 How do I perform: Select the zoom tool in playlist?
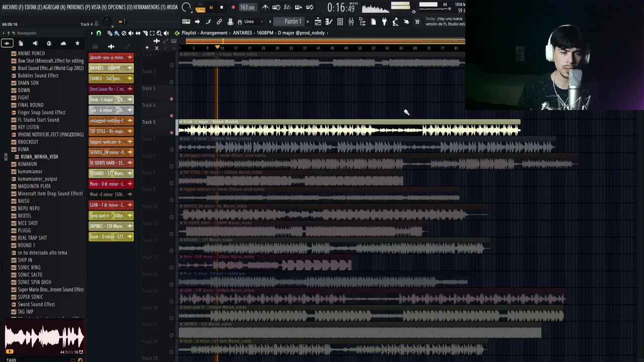coord(159,33)
